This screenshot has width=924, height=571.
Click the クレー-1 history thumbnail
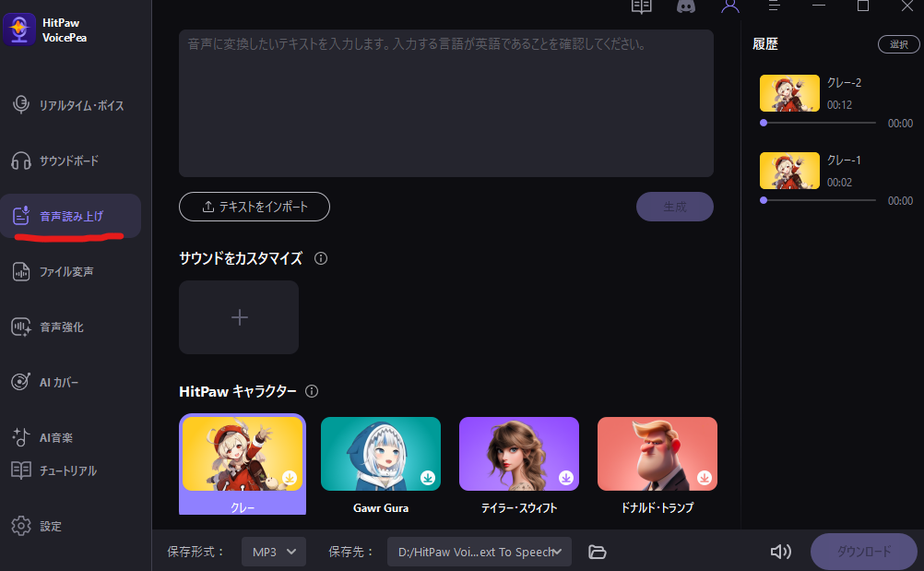click(x=789, y=171)
